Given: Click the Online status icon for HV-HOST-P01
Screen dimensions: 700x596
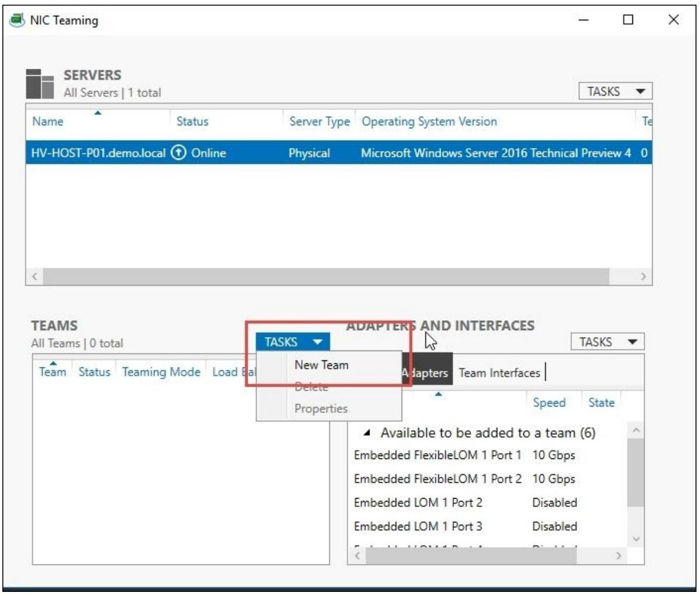Looking at the screenshot, I should tap(180, 153).
